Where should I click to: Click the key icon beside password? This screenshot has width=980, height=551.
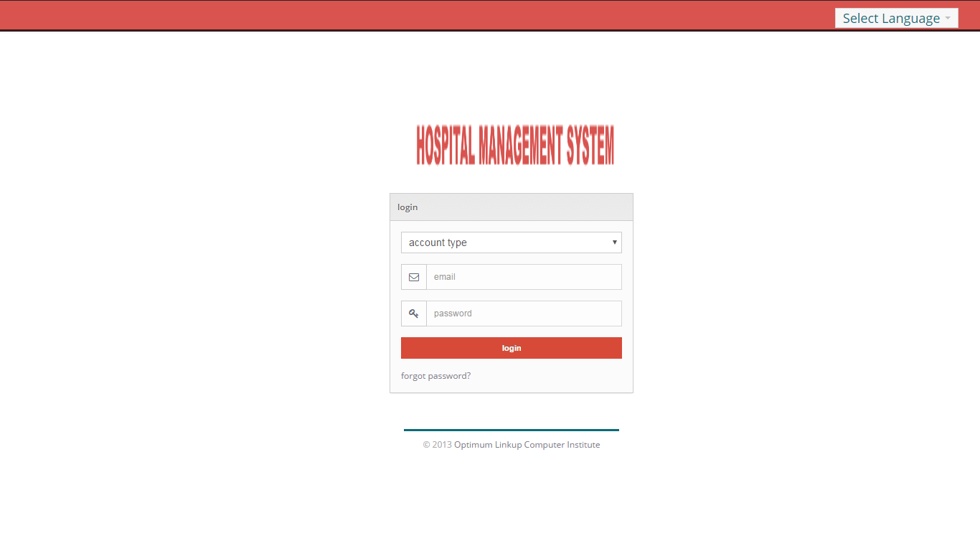pyautogui.click(x=414, y=314)
